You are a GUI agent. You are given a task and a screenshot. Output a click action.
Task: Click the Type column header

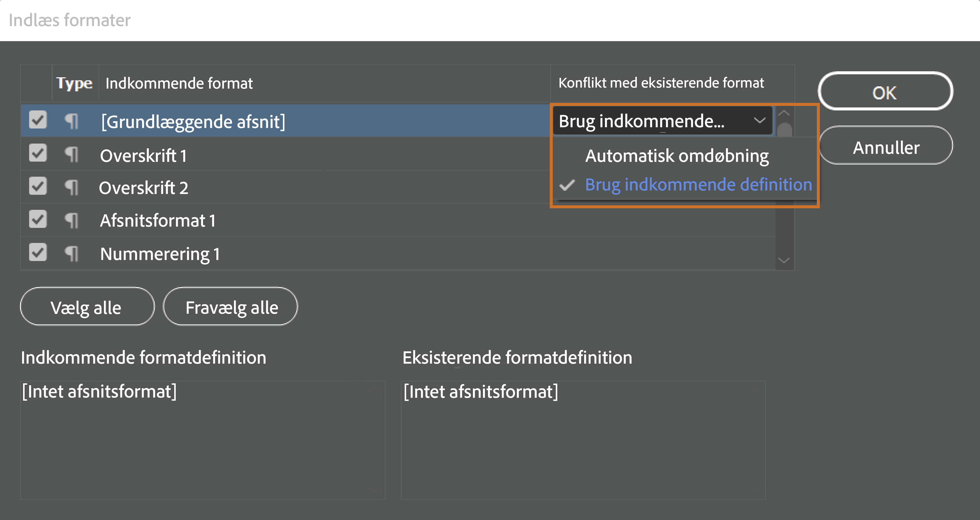point(75,83)
